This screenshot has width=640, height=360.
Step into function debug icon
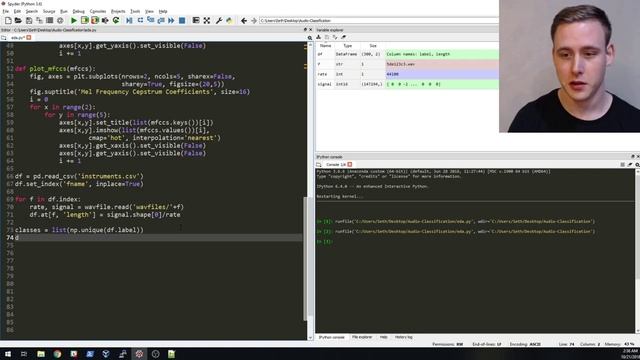click(x=151, y=20)
